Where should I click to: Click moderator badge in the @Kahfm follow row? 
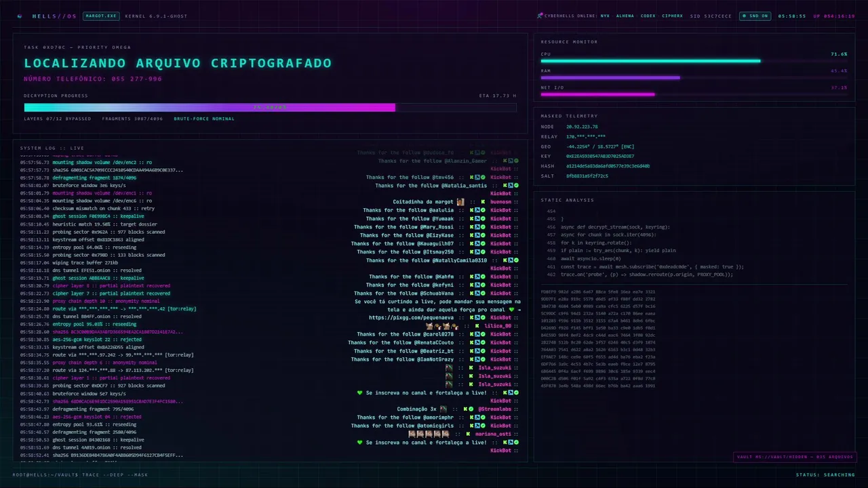(x=477, y=277)
